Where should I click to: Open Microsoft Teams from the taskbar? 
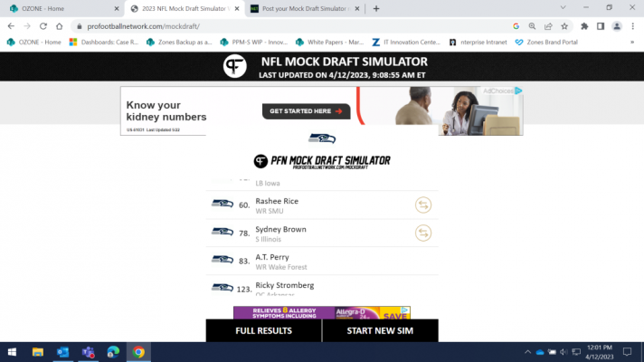click(88, 352)
